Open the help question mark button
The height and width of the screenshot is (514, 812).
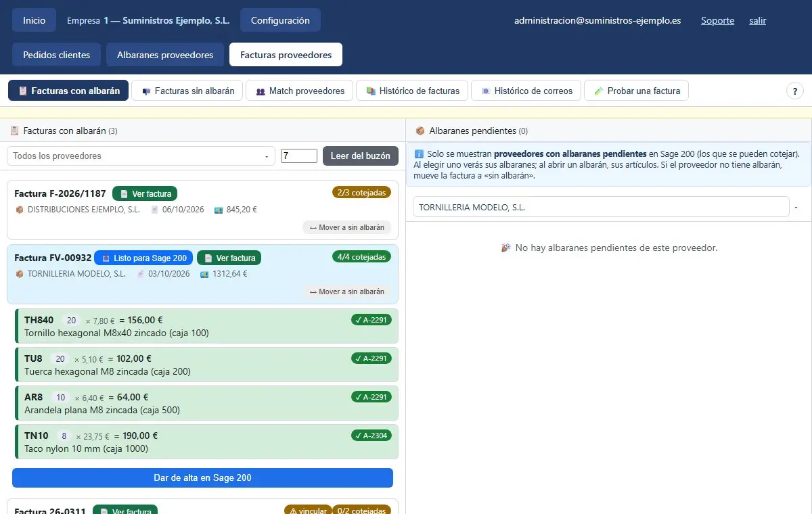pos(794,91)
